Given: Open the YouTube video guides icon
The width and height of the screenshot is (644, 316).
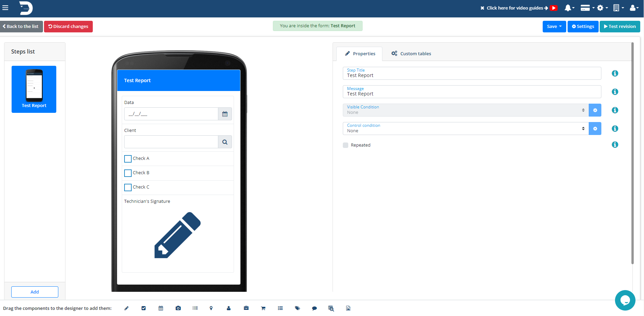Looking at the screenshot, I should pyautogui.click(x=554, y=8).
